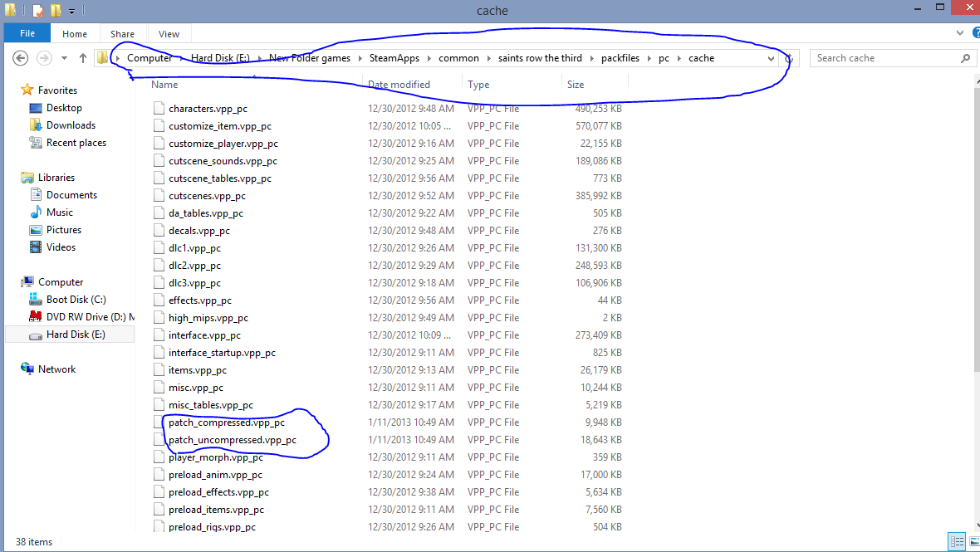Click saints row the third breadcrumb

540,58
